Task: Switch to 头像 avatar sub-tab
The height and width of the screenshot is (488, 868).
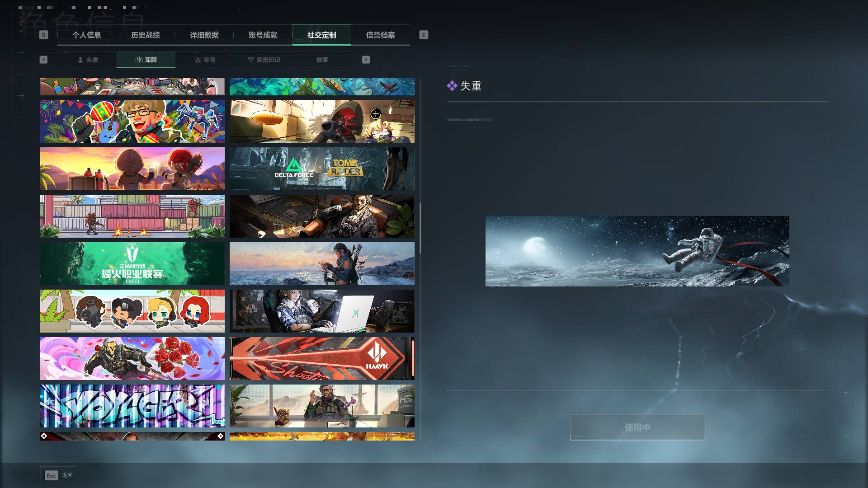Action: (88, 60)
